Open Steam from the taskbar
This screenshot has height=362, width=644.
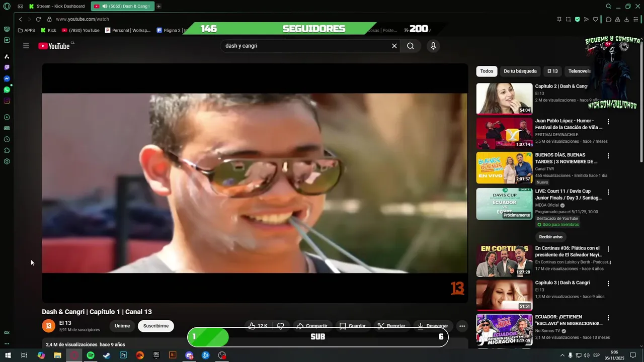click(x=107, y=355)
